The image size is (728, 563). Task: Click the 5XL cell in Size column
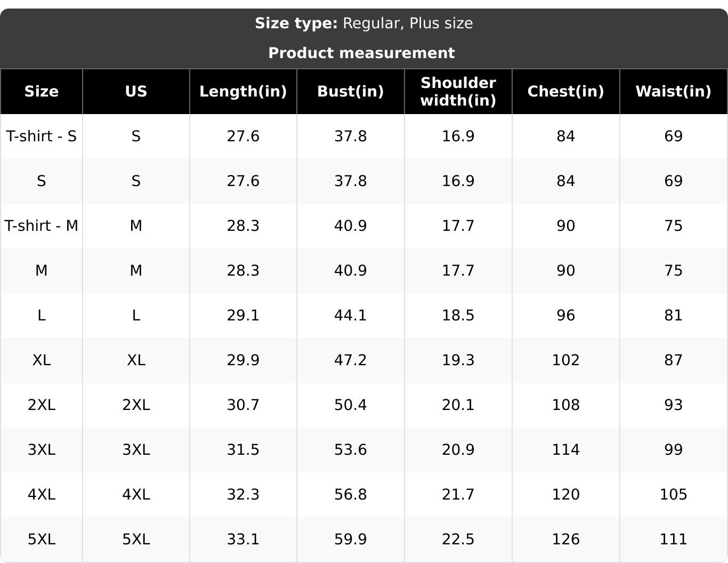click(x=42, y=539)
